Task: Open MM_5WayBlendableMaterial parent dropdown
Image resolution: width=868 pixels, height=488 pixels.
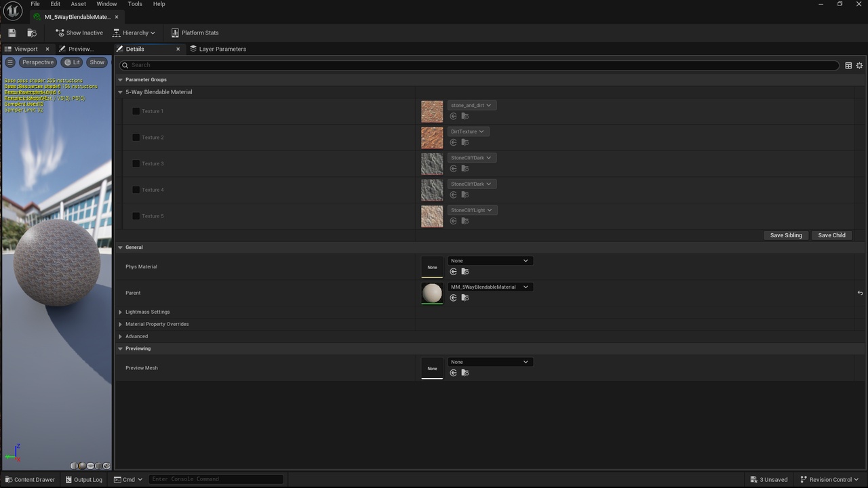Action: (x=490, y=287)
